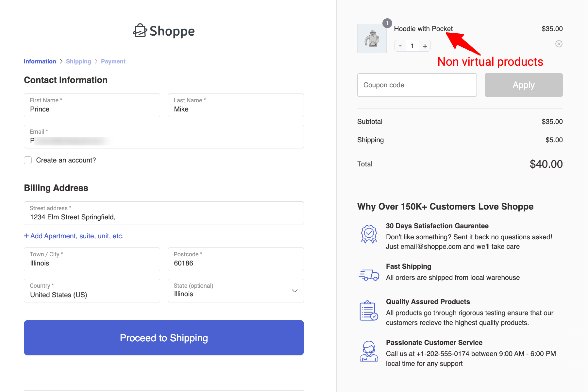This screenshot has height=392, width=588.
Task: Go to the Payment breadcrumb step
Action: pyautogui.click(x=113, y=61)
